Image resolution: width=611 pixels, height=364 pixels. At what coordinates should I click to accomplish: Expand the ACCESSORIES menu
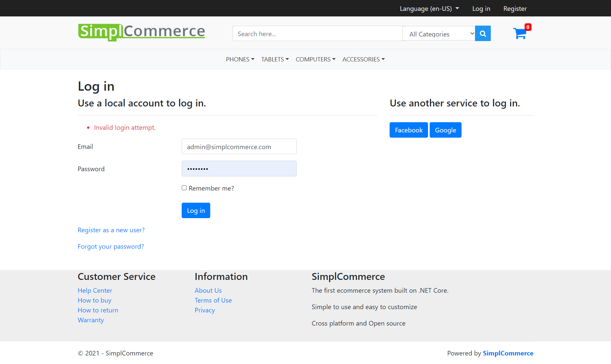pyautogui.click(x=364, y=59)
